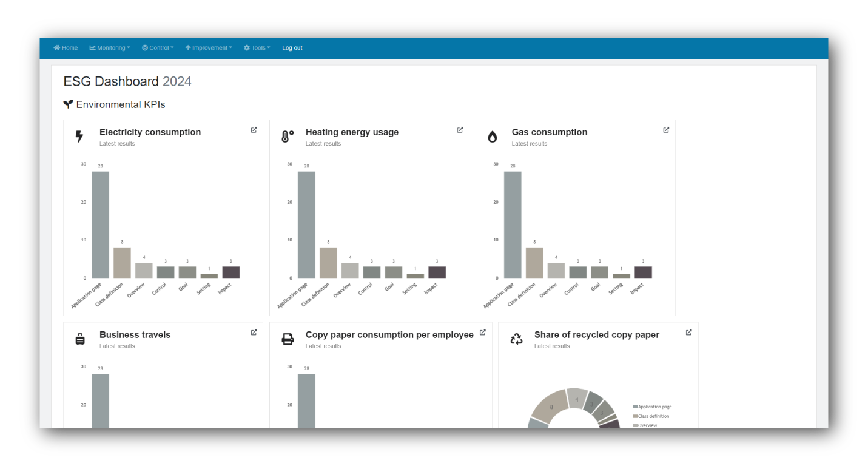This screenshot has width=868, height=466.
Task: Expand the Monitoring dropdown menu
Action: [x=109, y=47]
